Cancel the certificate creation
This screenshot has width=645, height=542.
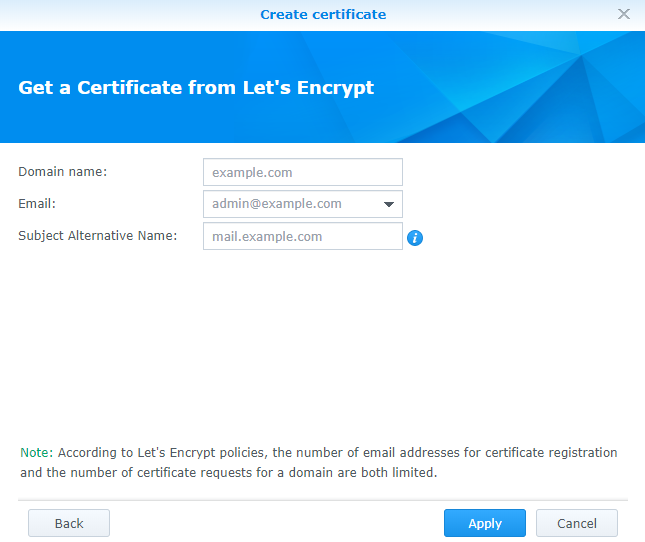(577, 523)
